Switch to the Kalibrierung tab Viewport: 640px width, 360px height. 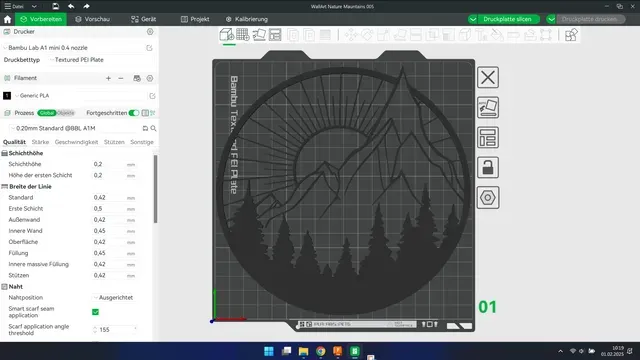[x=247, y=19]
